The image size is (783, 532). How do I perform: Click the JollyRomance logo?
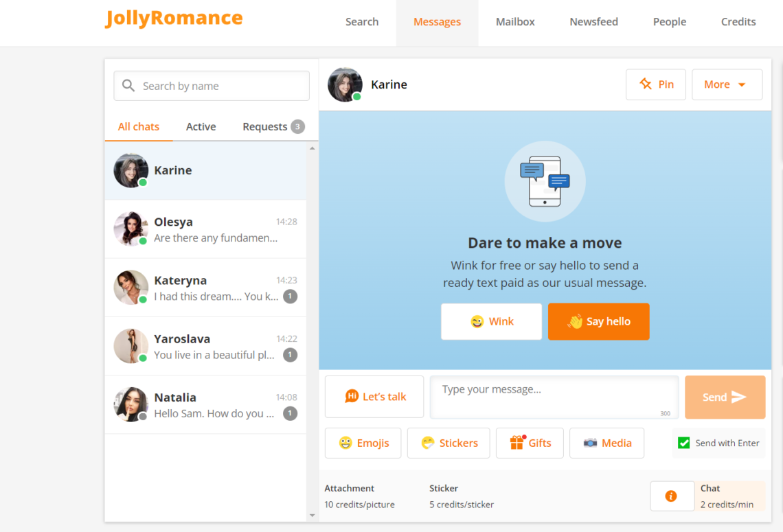[174, 18]
